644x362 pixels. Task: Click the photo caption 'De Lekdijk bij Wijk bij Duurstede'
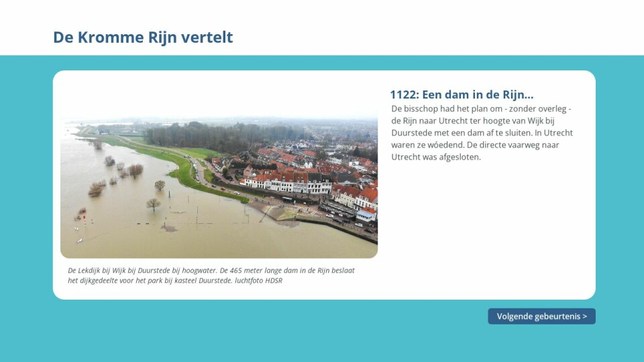211,276
